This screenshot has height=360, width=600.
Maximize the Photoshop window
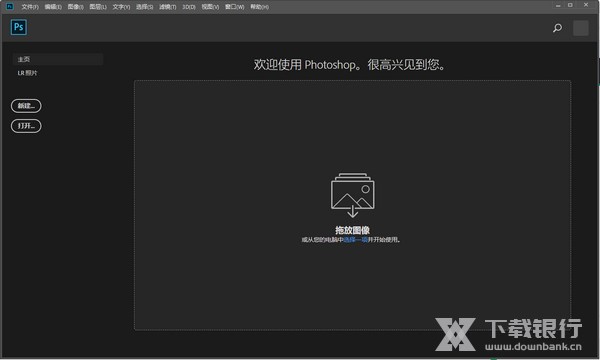[570, 5]
